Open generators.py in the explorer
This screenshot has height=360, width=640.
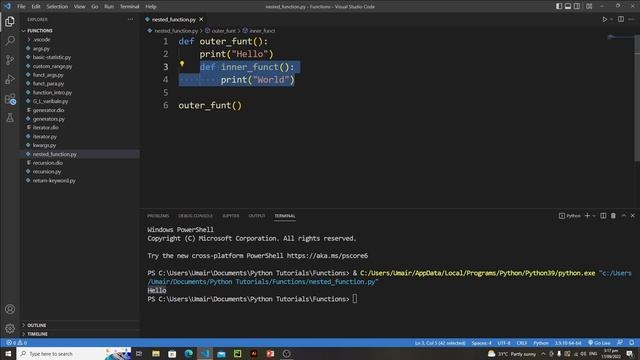(x=49, y=119)
